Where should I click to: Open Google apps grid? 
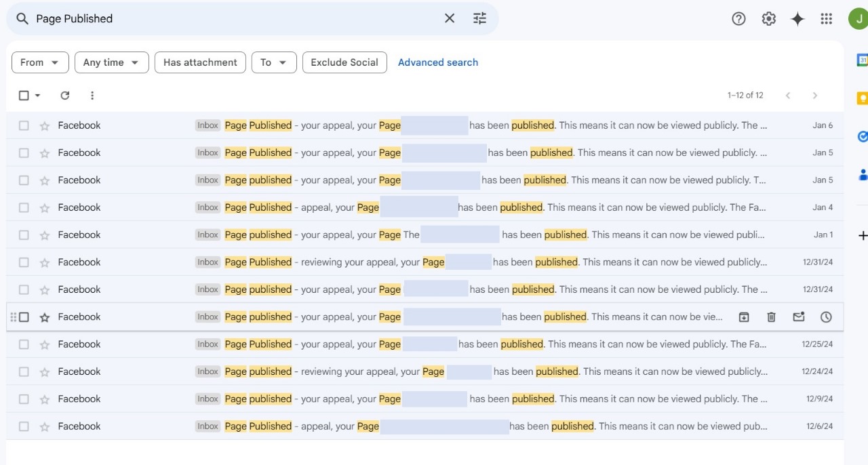click(826, 19)
